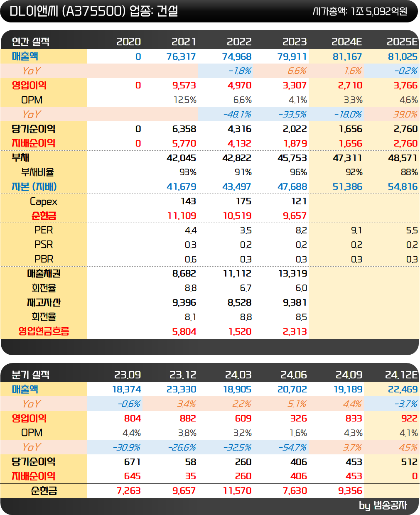Click 2024E revenue estimate '81,167'
420x515 pixels.
click(x=347, y=56)
